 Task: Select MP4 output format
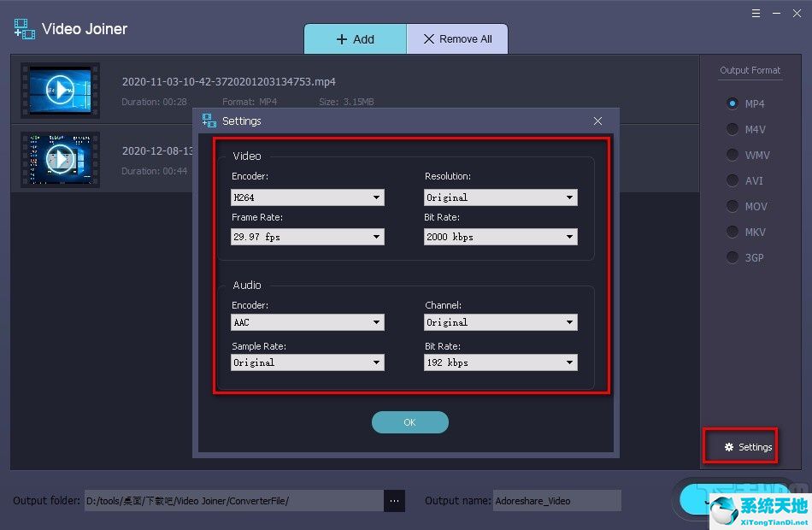coord(733,103)
